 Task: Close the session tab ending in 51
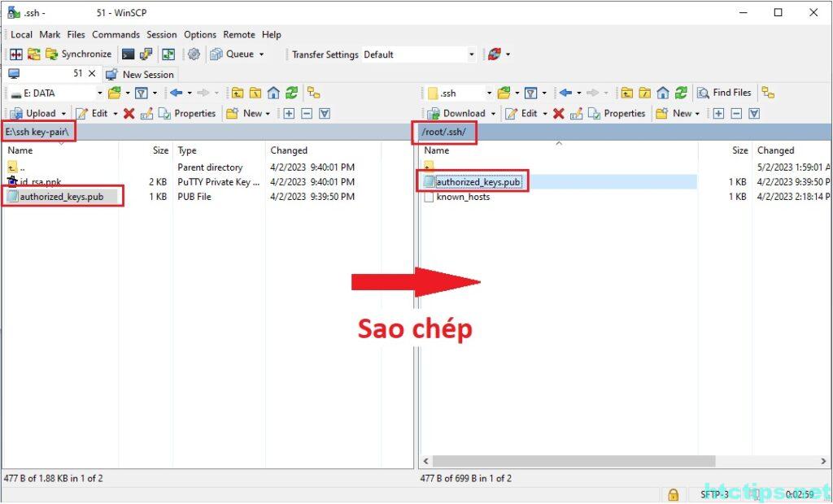coord(92,73)
